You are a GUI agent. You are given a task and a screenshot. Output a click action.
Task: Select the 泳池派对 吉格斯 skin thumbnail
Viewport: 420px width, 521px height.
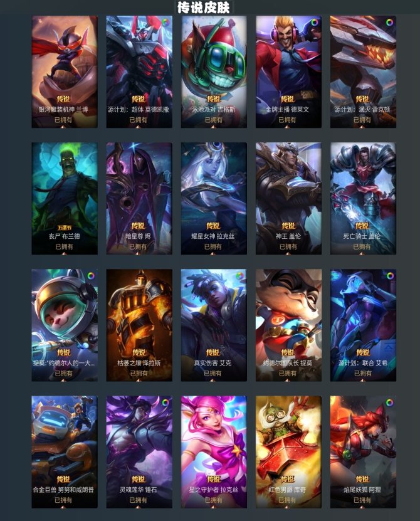pos(214,71)
